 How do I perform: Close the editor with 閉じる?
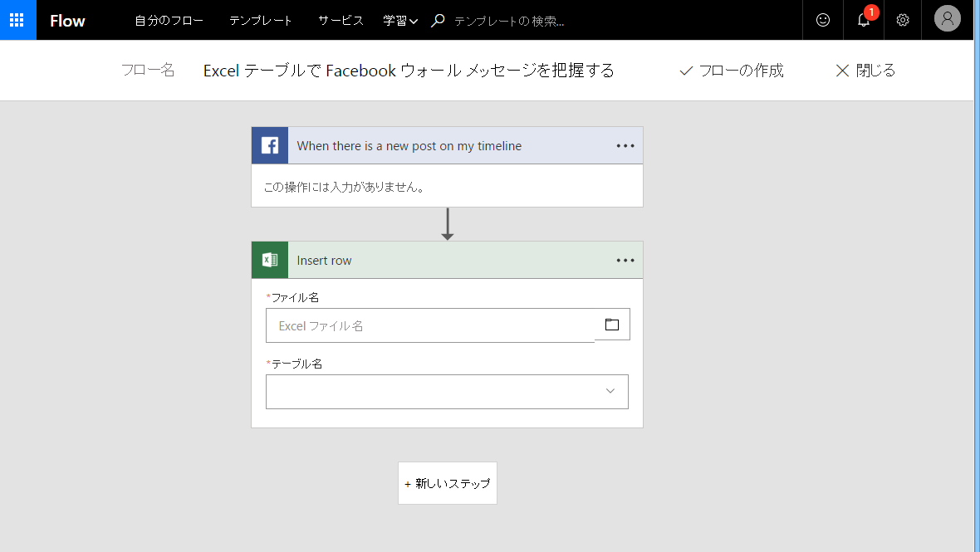[865, 71]
